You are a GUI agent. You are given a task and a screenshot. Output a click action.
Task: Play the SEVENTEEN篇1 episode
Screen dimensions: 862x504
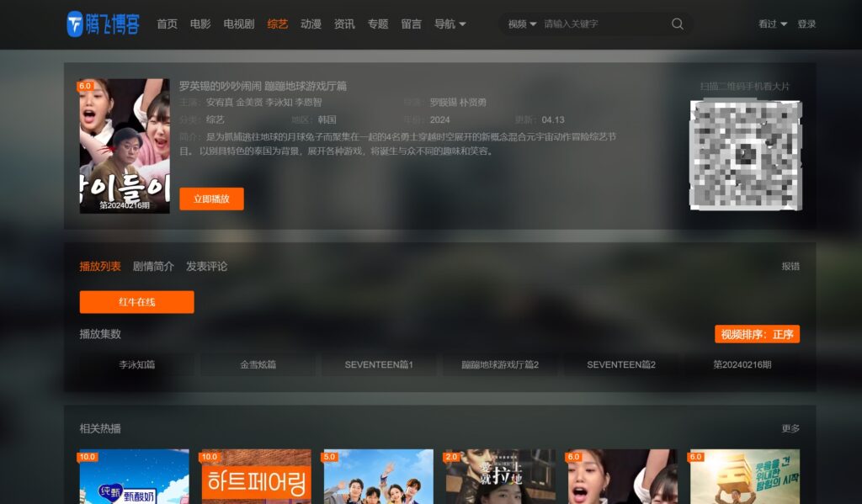378,364
